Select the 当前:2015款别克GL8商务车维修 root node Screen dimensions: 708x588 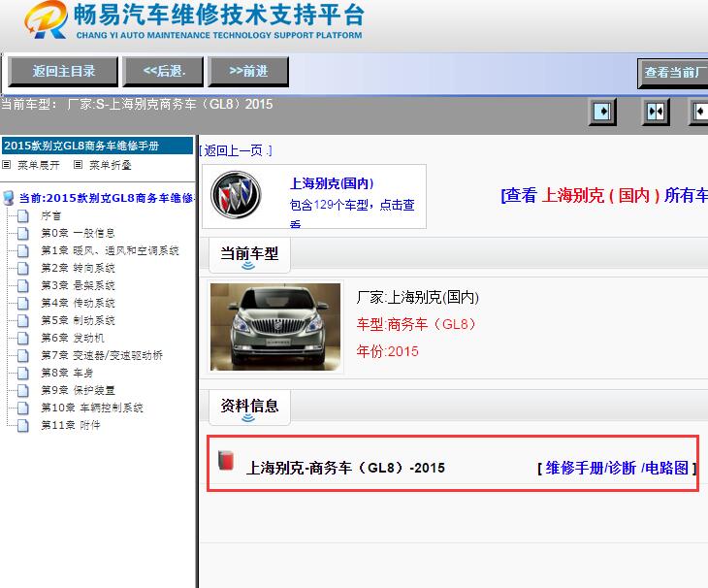pos(106,198)
